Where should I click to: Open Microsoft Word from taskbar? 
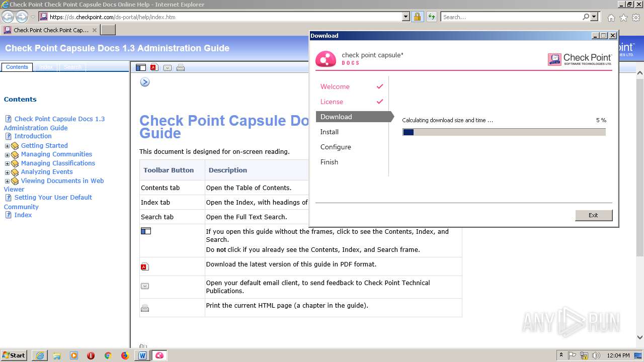click(142, 355)
